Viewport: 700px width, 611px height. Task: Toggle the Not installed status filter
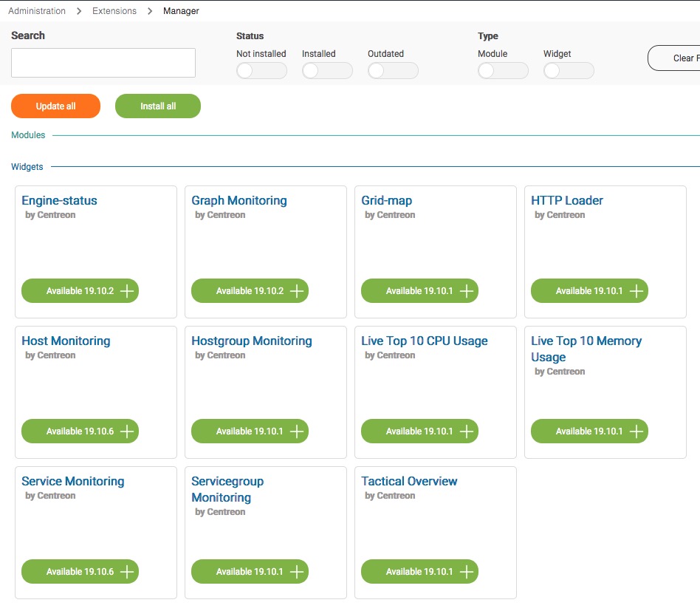pos(261,71)
